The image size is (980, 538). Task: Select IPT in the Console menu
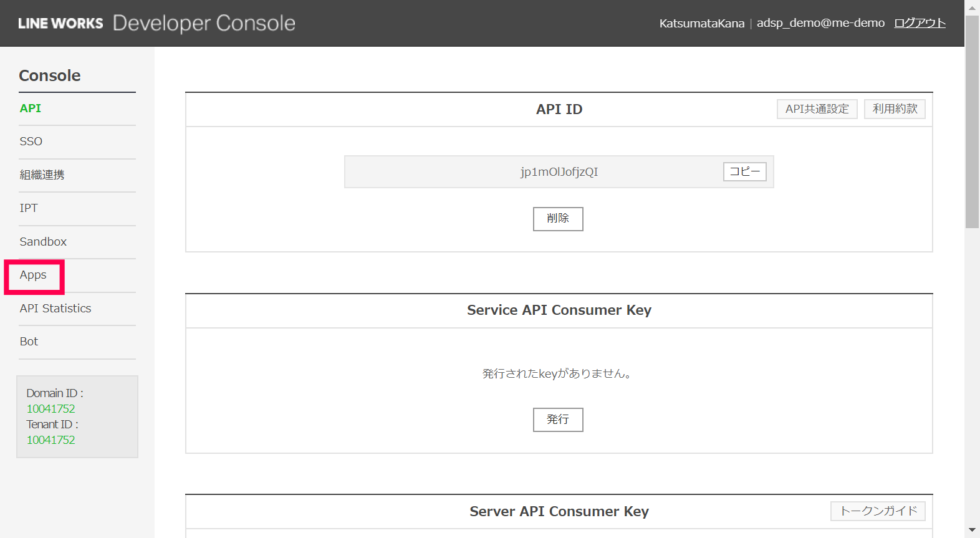(x=29, y=208)
